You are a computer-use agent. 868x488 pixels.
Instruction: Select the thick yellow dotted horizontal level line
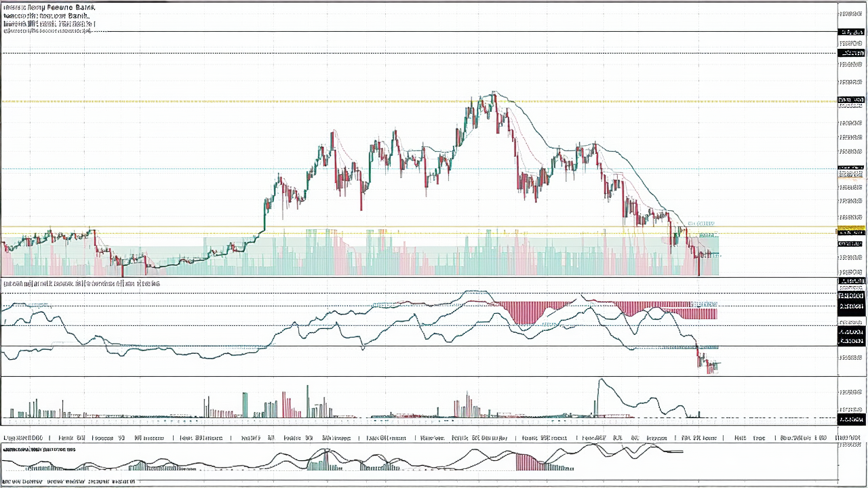419,101
